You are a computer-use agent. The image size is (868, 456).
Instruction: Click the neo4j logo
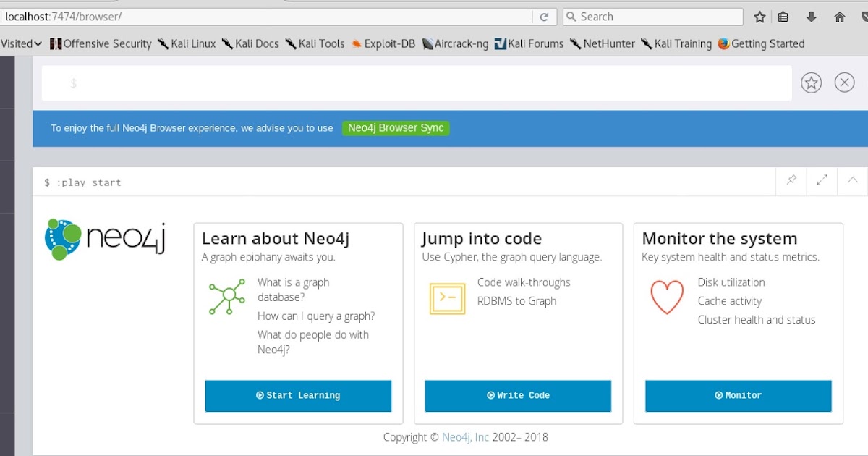tap(106, 239)
